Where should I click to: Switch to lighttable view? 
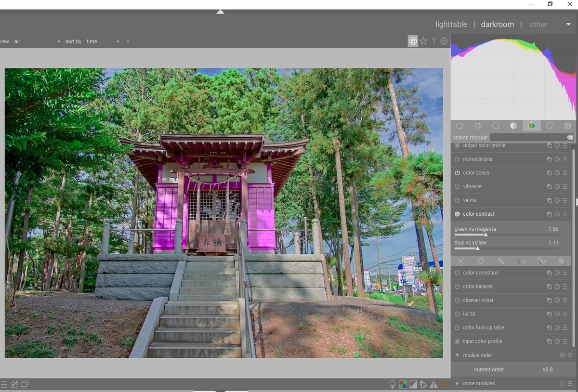tap(451, 24)
